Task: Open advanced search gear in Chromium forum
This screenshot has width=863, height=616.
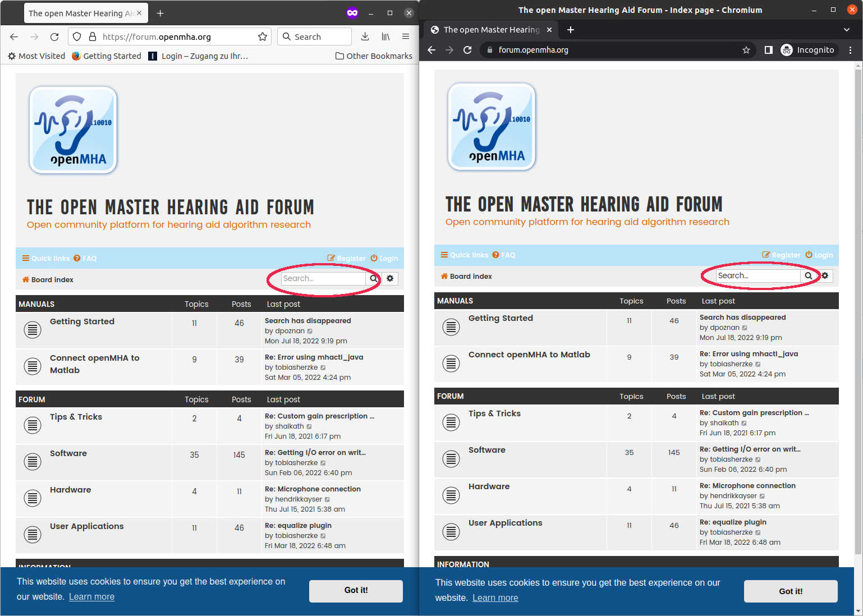Action: pos(825,275)
